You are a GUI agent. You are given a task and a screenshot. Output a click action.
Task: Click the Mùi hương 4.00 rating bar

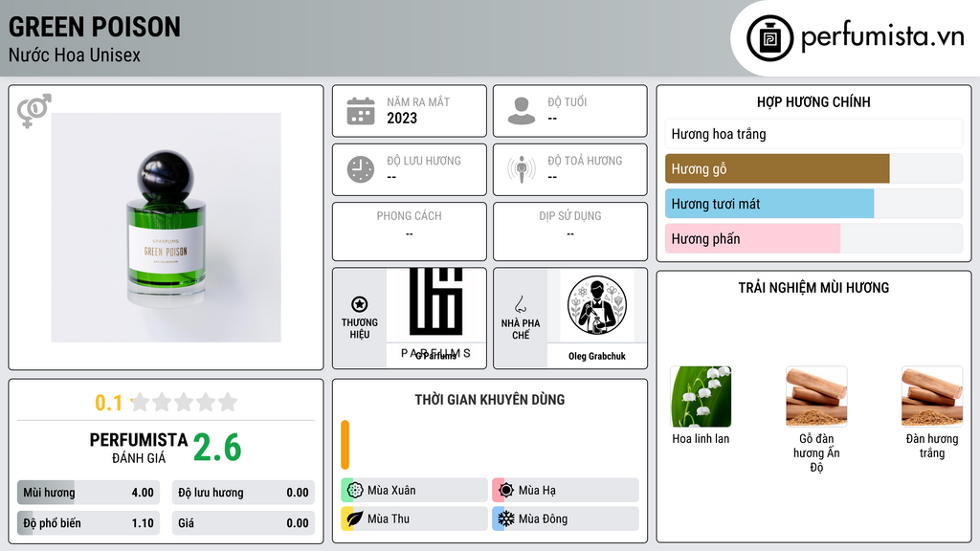click(89, 493)
